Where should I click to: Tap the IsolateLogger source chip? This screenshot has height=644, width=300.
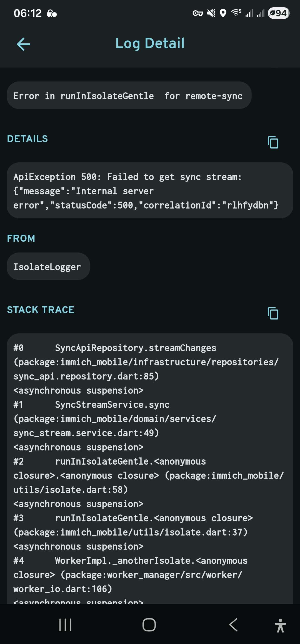click(x=48, y=266)
